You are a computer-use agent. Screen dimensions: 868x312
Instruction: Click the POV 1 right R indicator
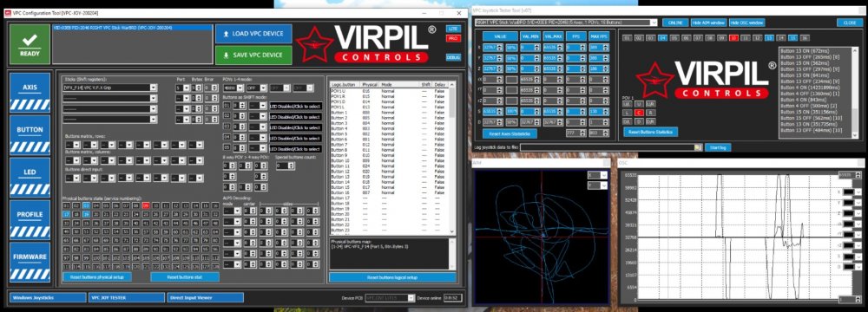click(650, 113)
